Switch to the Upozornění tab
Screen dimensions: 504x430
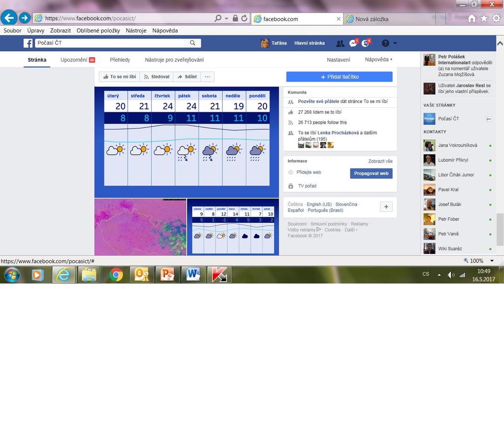(x=78, y=60)
